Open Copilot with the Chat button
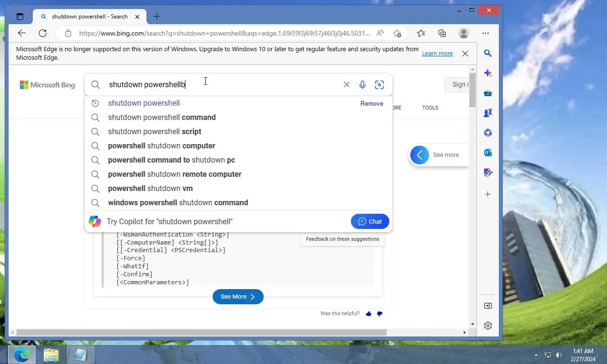Image resolution: width=607 pixels, height=364 pixels. [x=370, y=221]
